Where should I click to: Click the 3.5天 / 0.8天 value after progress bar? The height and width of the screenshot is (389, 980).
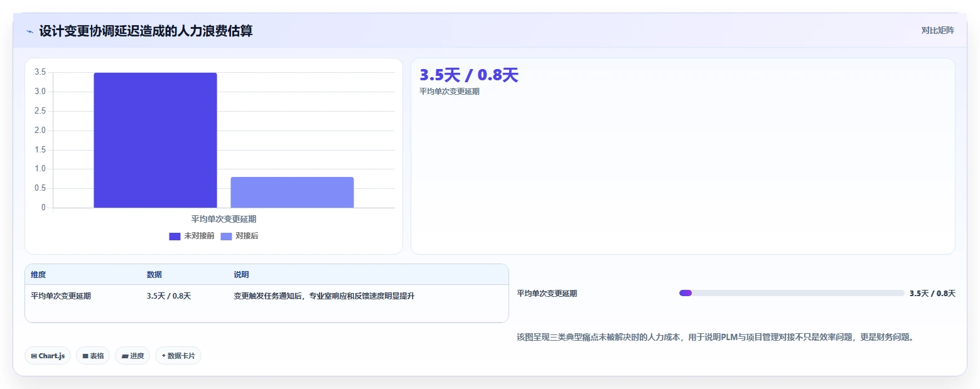point(932,293)
